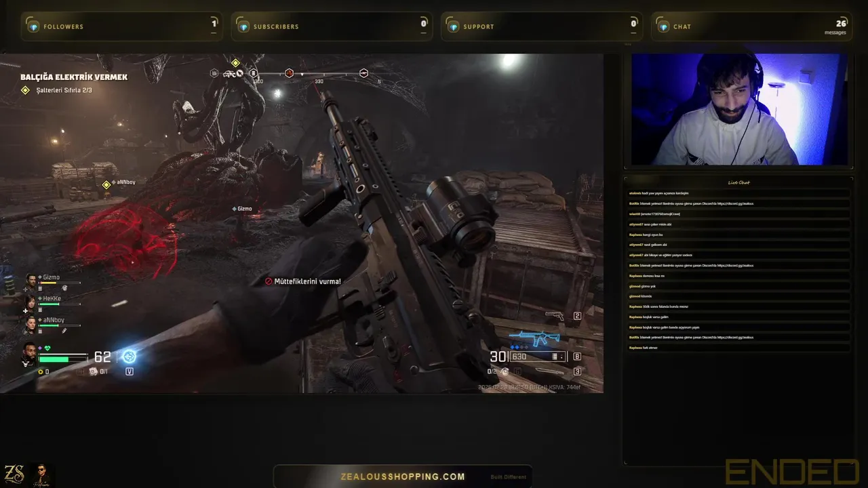
Task: Open the Chat messages counter panel
Action: click(751, 26)
